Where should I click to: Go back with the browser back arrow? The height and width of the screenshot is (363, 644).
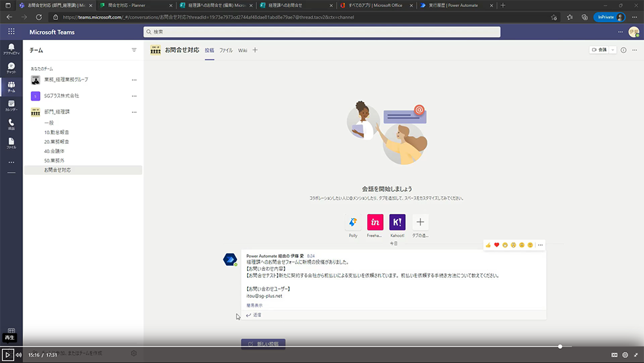pos(9,17)
